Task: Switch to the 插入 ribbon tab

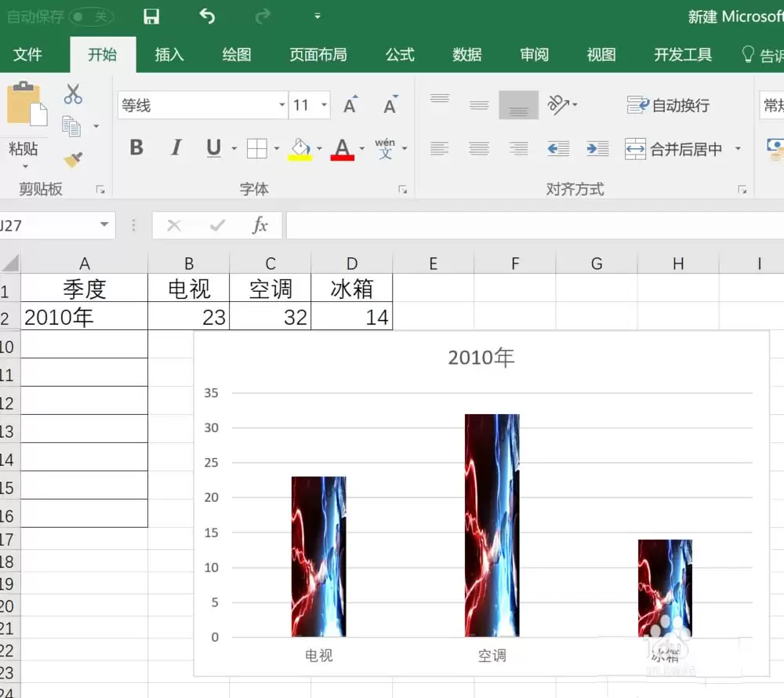Action: pyautogui.click(x=169, y=54)
